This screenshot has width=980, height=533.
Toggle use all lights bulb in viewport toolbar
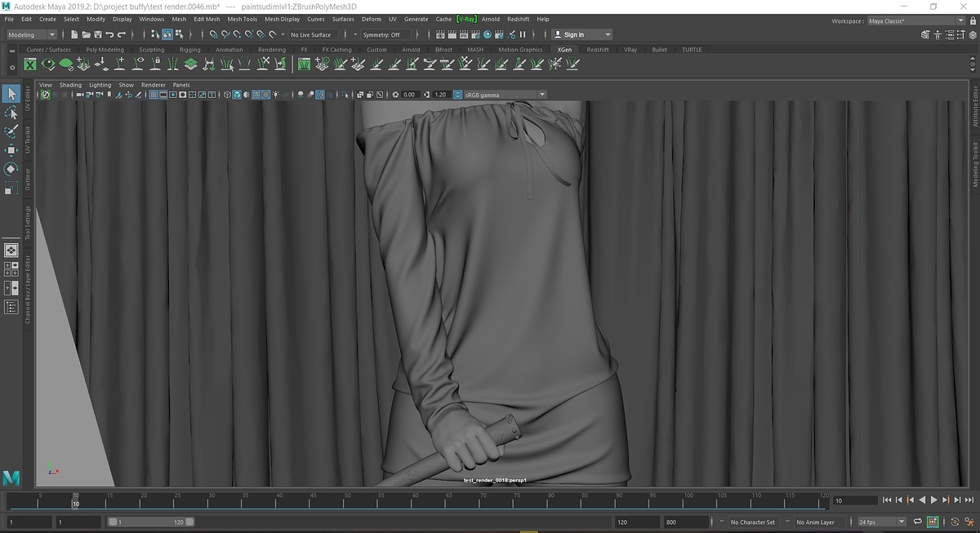click(x=277, y=95)
